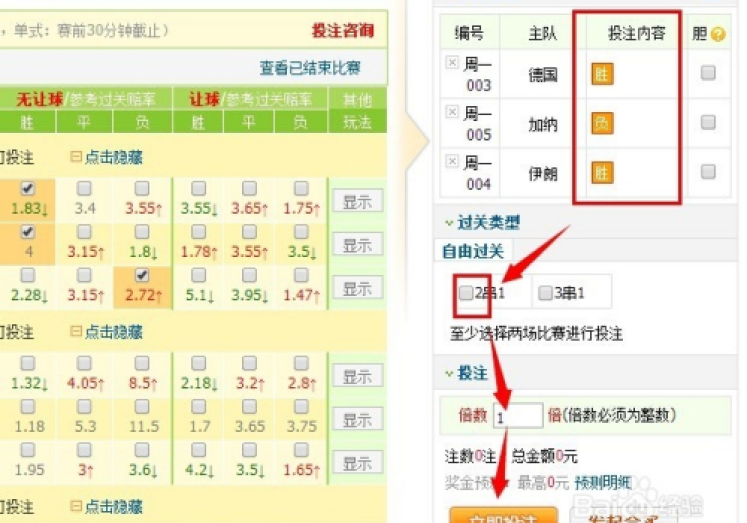Click the 胜 bet tag for 德国
This screenshot has width=747, height=523.
tap(602, 74)
